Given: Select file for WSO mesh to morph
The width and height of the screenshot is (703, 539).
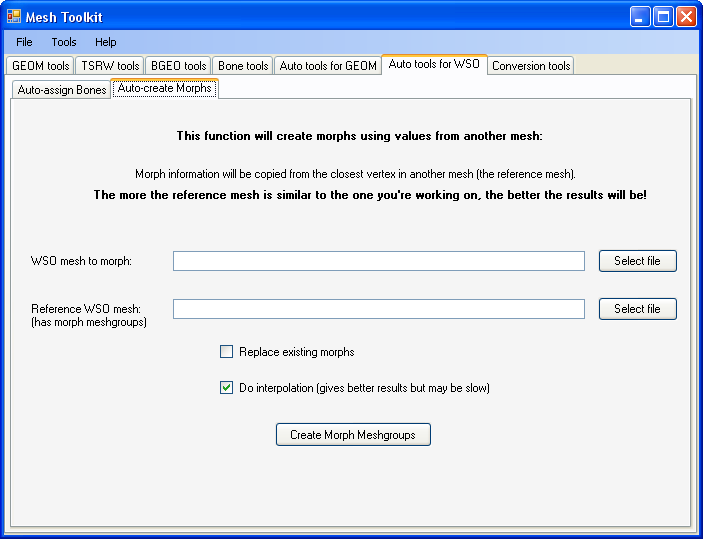Looking at the screenshot, I should coord(638,261).
